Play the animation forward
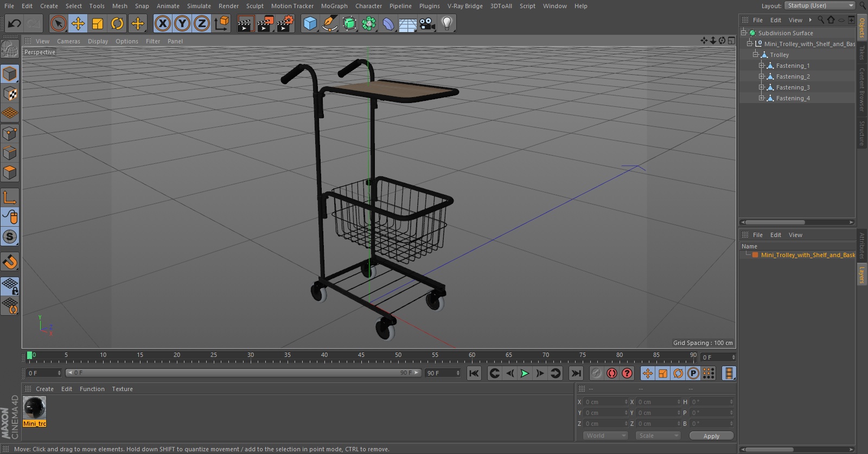 click(525, 373)
